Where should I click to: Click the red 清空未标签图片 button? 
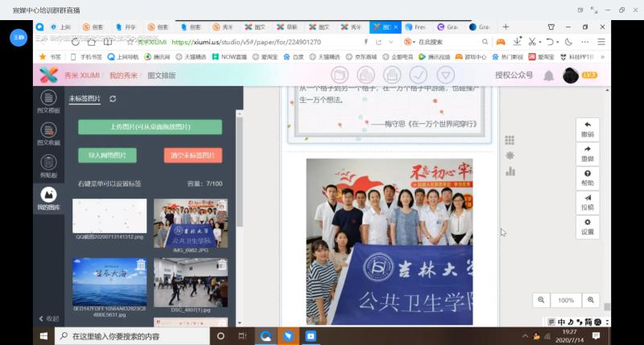pyautogui.click(x=192, y=155)
